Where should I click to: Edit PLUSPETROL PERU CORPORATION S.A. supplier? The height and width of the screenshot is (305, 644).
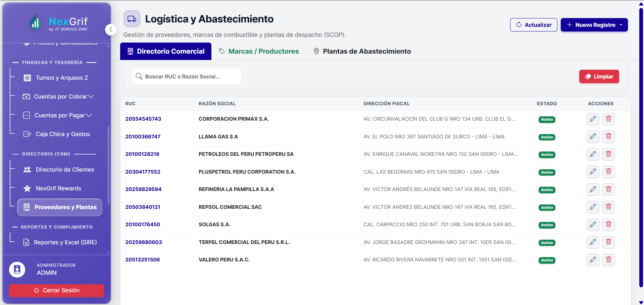(x=593, y=172)
